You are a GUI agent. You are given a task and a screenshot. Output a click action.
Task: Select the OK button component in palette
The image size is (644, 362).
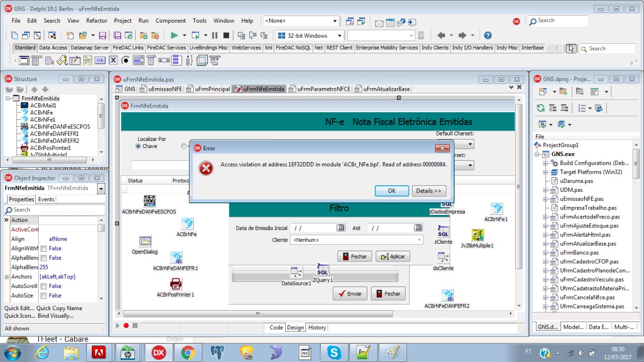tap(100, 60)
